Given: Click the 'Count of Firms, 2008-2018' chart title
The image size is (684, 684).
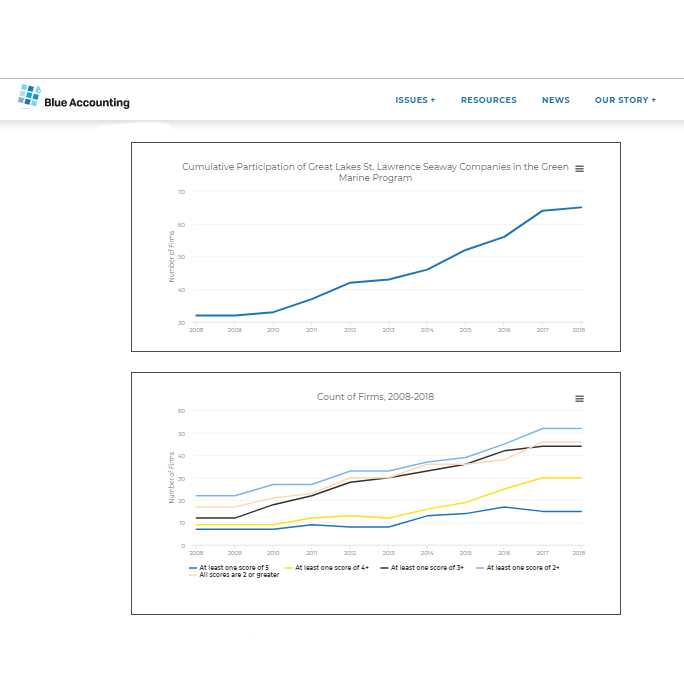Looking at the screenshot, I should pos(375,397).
